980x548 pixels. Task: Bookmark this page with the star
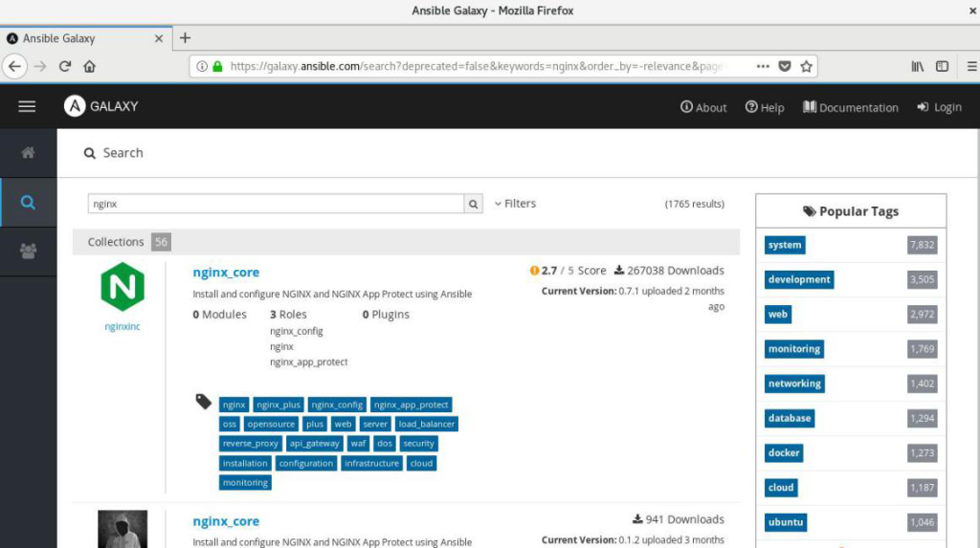(806, 66)
